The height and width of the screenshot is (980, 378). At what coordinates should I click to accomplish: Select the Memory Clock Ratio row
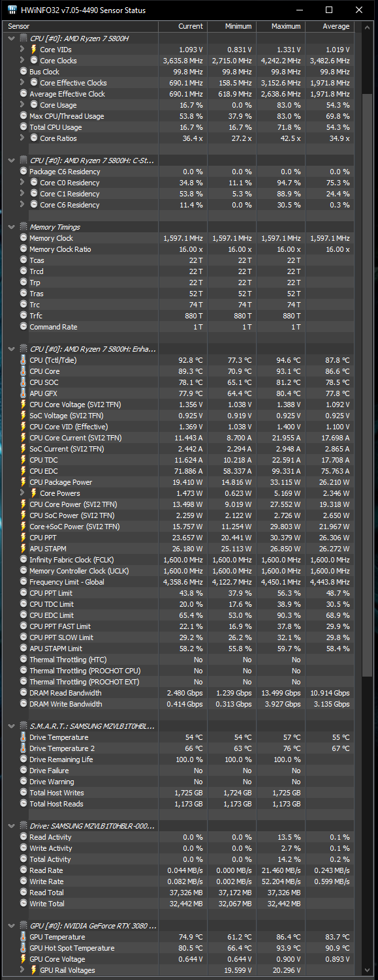[179, 249]
